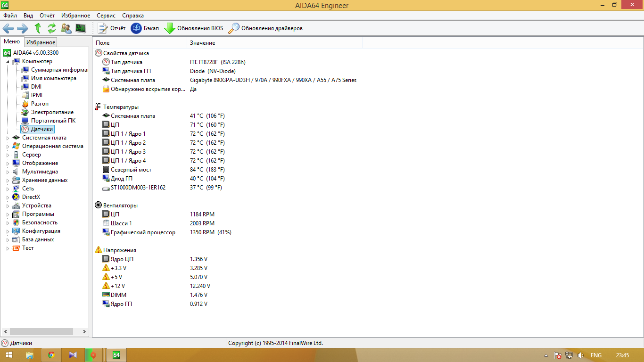Expand the Сеть tree node

pos(8,189)
